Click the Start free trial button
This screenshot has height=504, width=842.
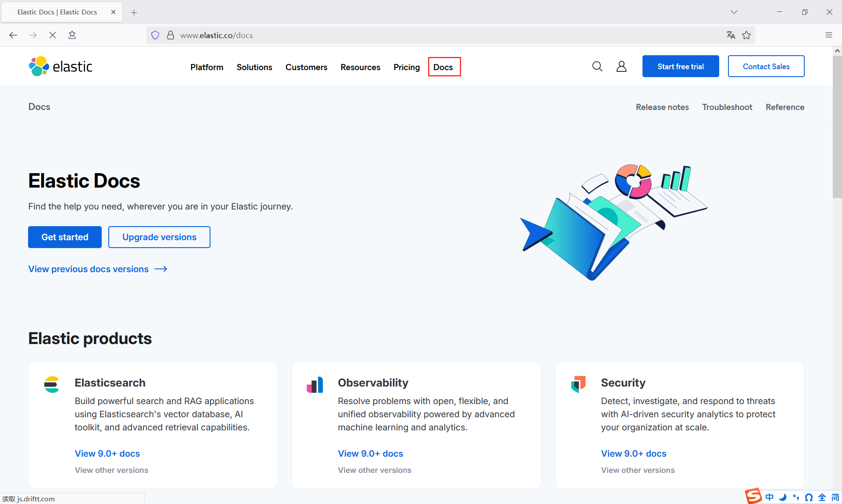click(680, 67)
